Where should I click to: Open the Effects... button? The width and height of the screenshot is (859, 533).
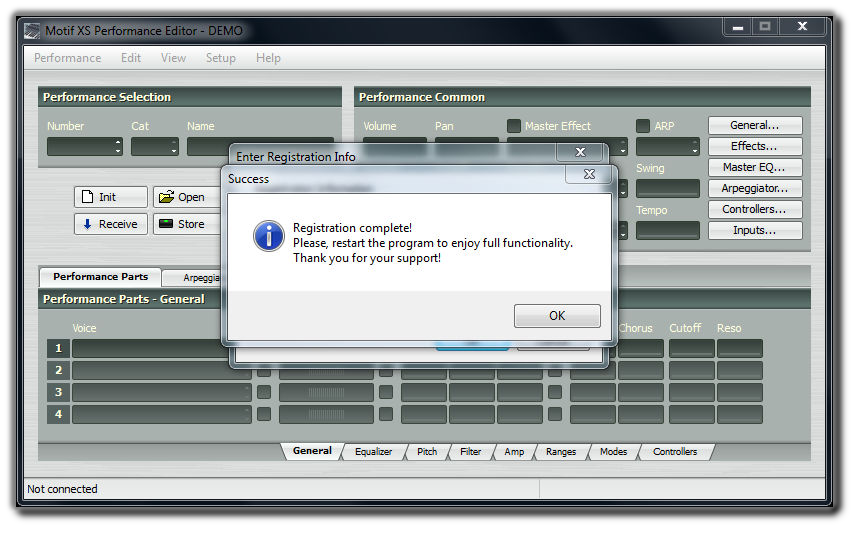(755, 146)
